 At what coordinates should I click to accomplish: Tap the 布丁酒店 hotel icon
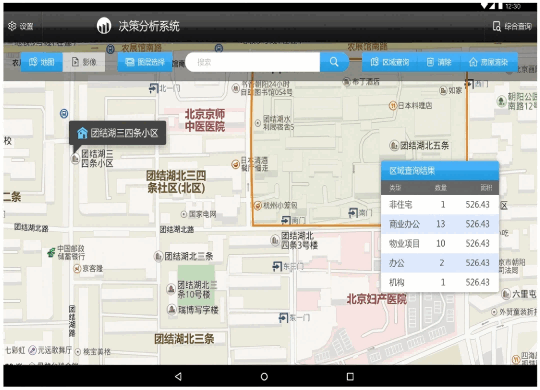click(x=346, y=82)
